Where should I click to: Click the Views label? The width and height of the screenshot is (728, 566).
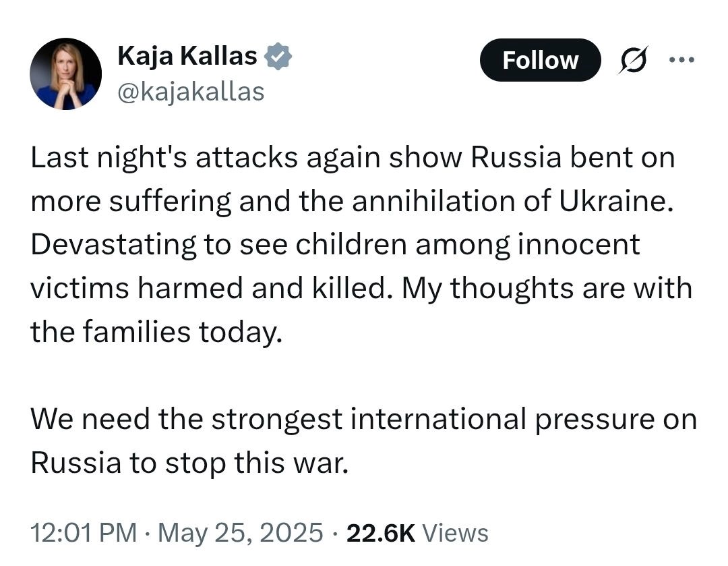[x=455, y=533]
